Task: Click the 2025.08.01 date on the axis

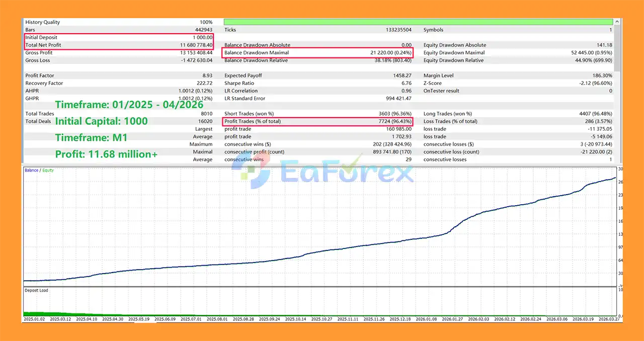Action: [x=217, y=319]
